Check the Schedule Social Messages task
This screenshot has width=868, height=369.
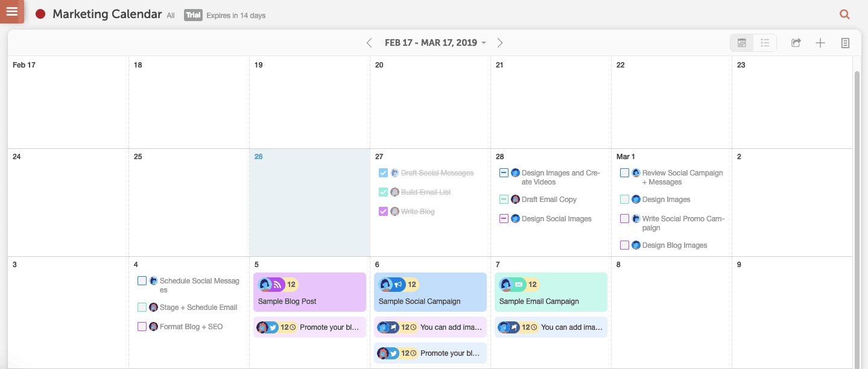point(142,281)
